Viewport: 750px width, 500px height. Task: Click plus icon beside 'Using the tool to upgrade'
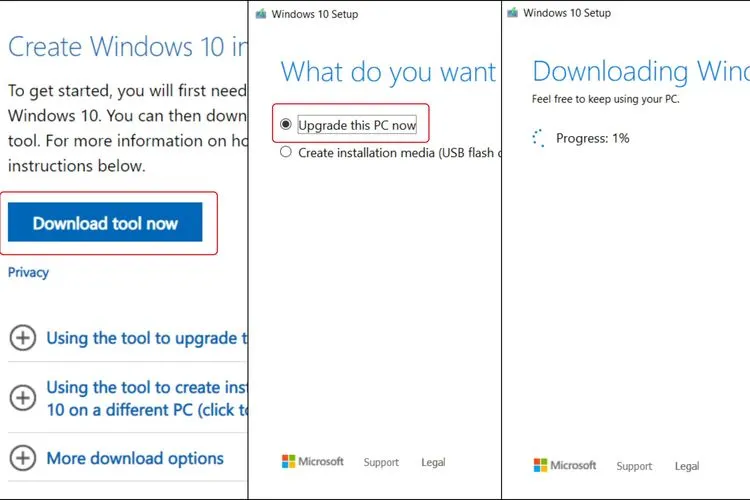[x=22, y=338]
